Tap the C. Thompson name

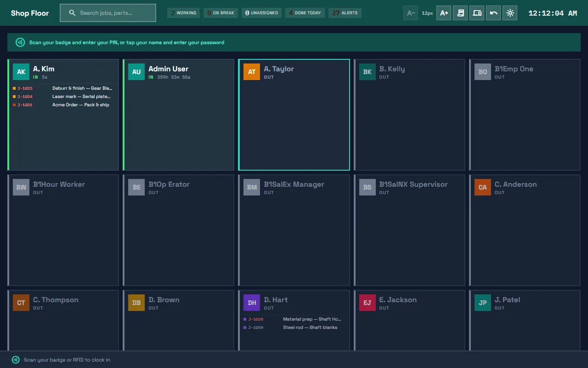(x=56, y=300)
